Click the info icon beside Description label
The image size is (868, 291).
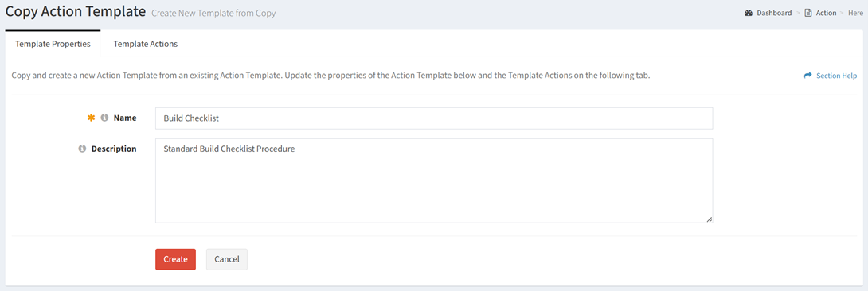82,149
